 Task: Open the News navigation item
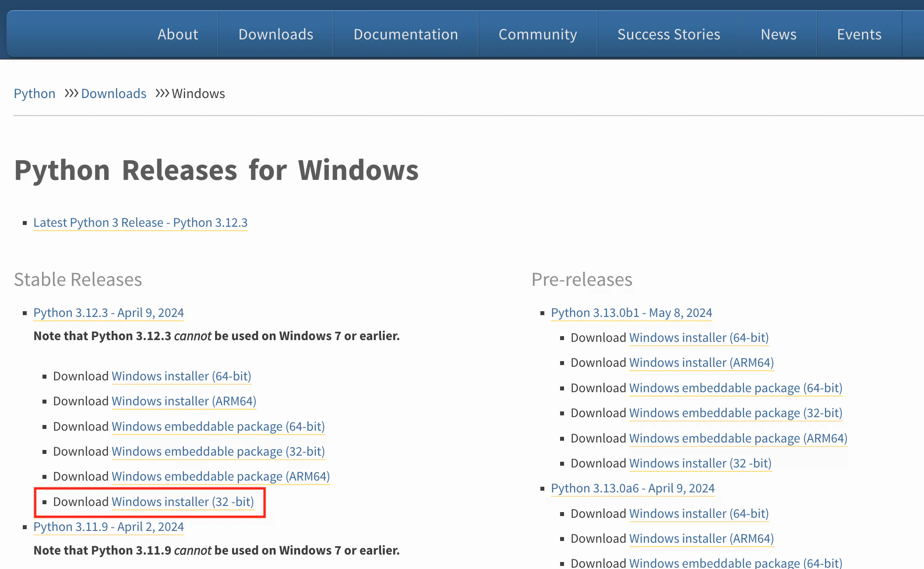click(778, 34)
